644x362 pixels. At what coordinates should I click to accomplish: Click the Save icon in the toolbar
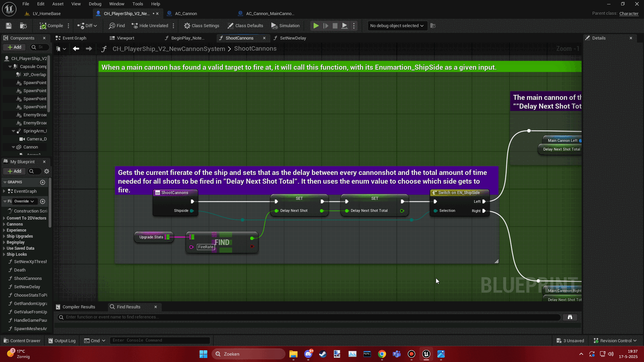[x=9, y=26]
